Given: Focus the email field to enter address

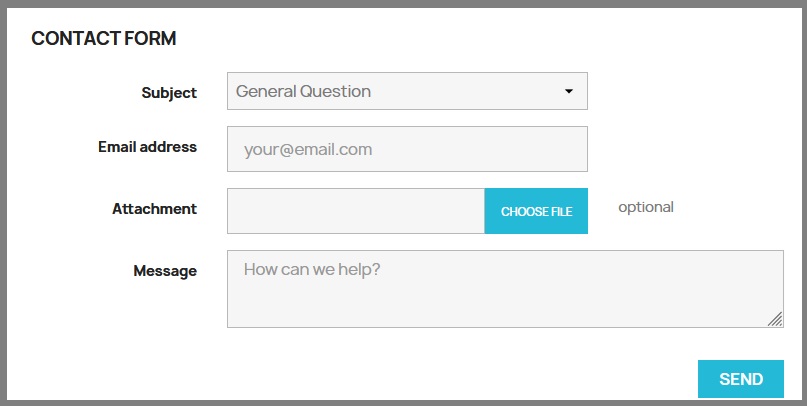Looking at the screenshot, I should (x=407, y=149).
